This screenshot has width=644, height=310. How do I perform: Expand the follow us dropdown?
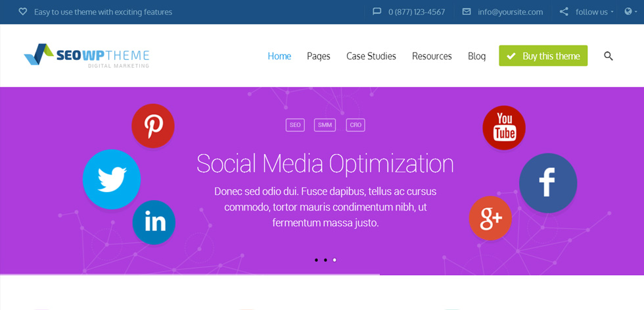pyautogui.click(x=594, y=12)
